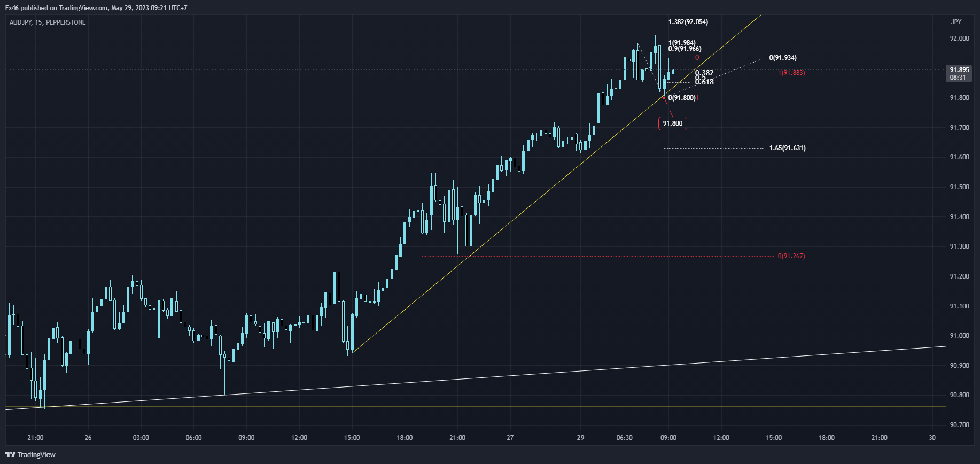Click the 90.900 price axis label
The width and height of the screenshot is (980, 464).
coord(959,366)
